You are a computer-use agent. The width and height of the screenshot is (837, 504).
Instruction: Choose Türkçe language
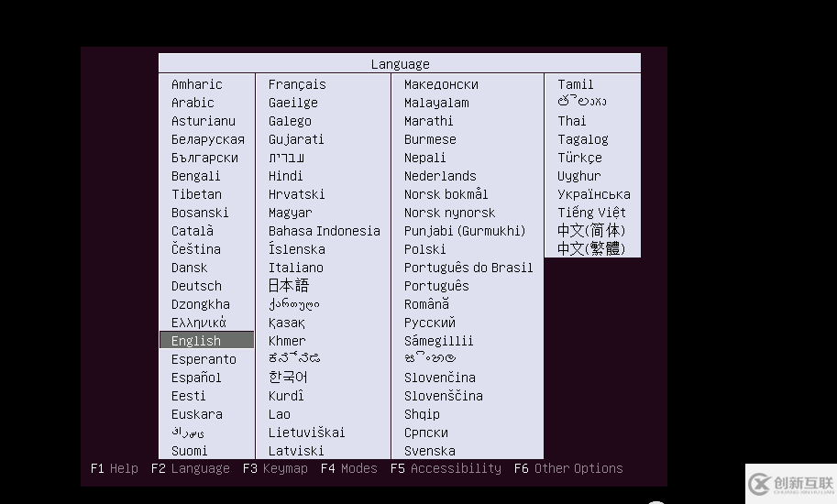(x=579, y=158)
